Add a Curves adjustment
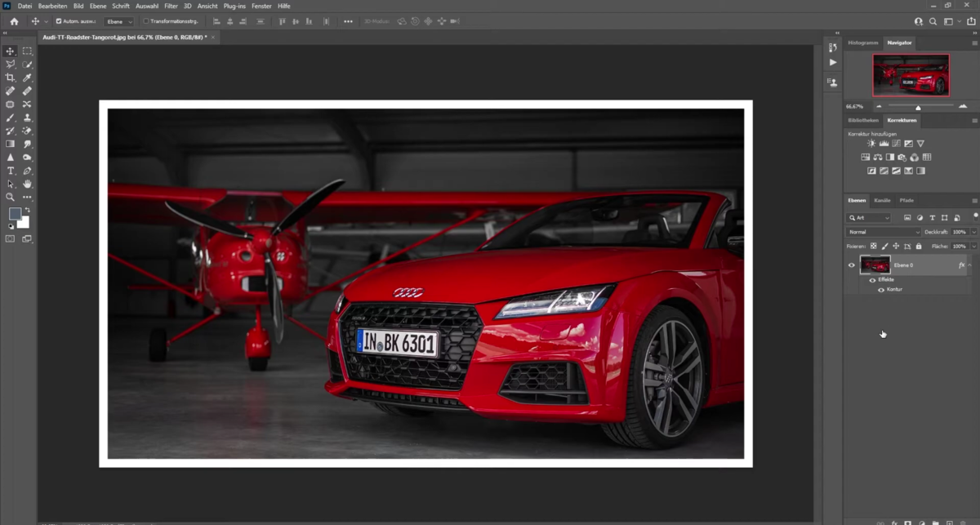This screenshot has width=980, height=525. [895, 144]
